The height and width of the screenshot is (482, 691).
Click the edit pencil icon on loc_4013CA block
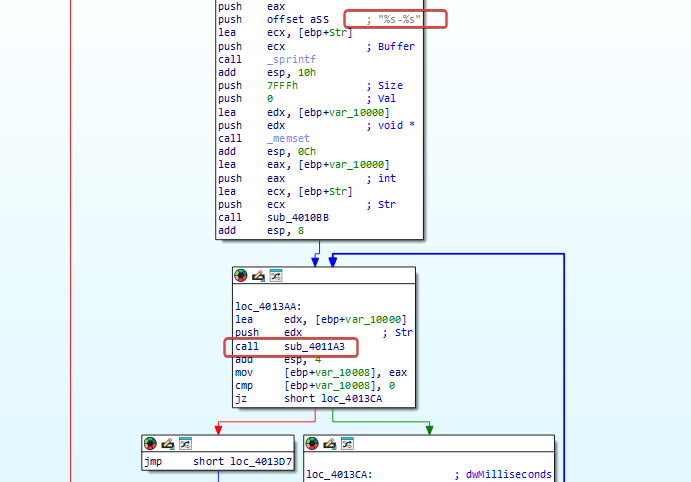(x=330, y=444)
